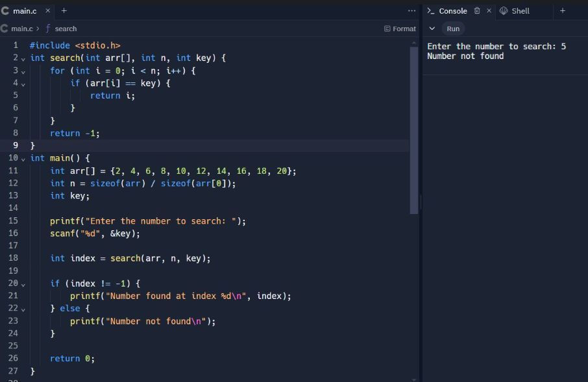This screenshot has width=588, height=382.
Task: Close the Console tab
Action: click(489, 11)
